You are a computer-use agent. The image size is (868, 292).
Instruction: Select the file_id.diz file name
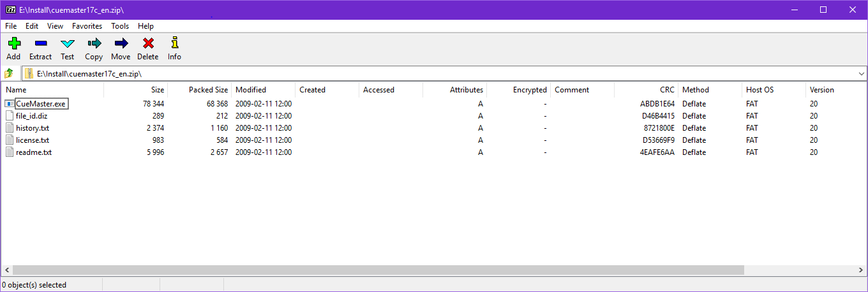click(32, 116)
